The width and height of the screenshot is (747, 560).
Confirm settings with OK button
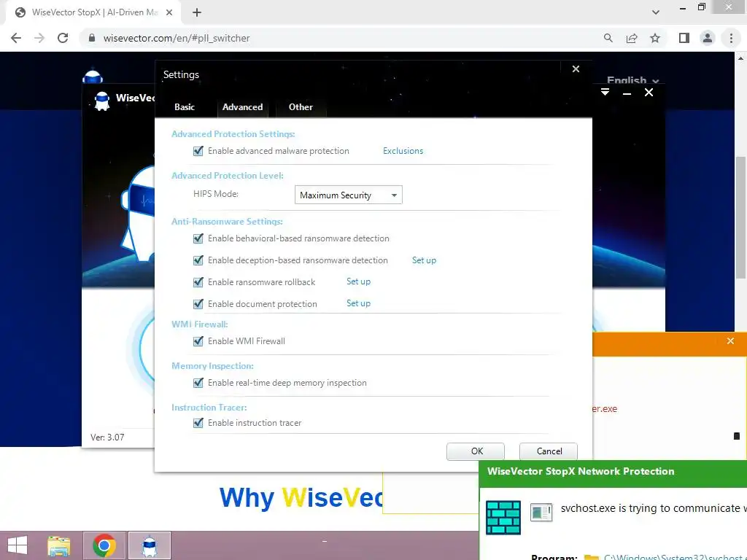click(x=476, y=451)
